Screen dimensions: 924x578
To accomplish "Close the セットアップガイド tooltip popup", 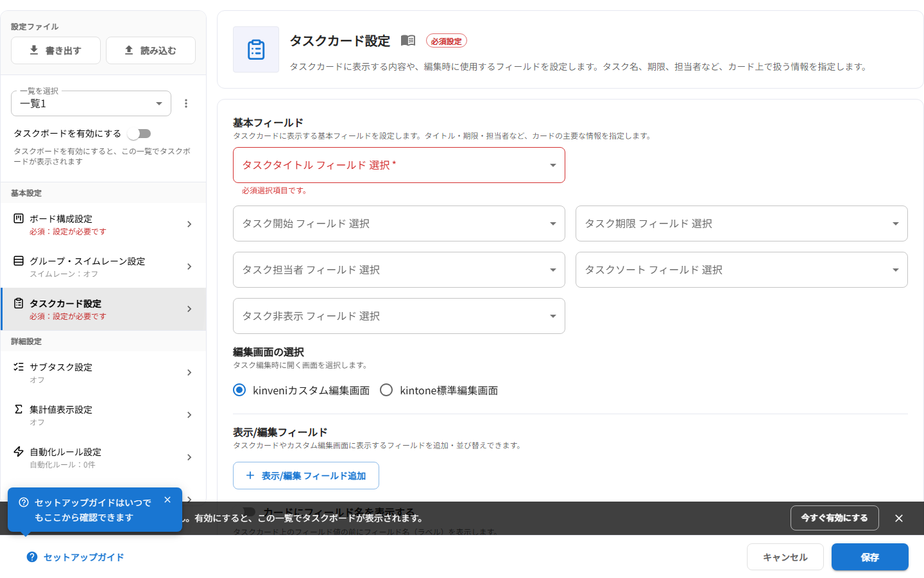I will point(167,500).
